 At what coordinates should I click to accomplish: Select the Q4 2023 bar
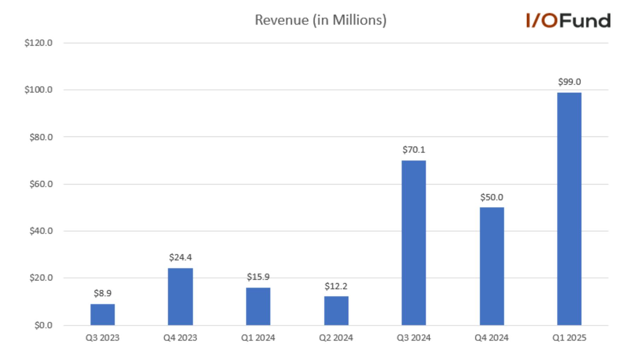(180, 296)
